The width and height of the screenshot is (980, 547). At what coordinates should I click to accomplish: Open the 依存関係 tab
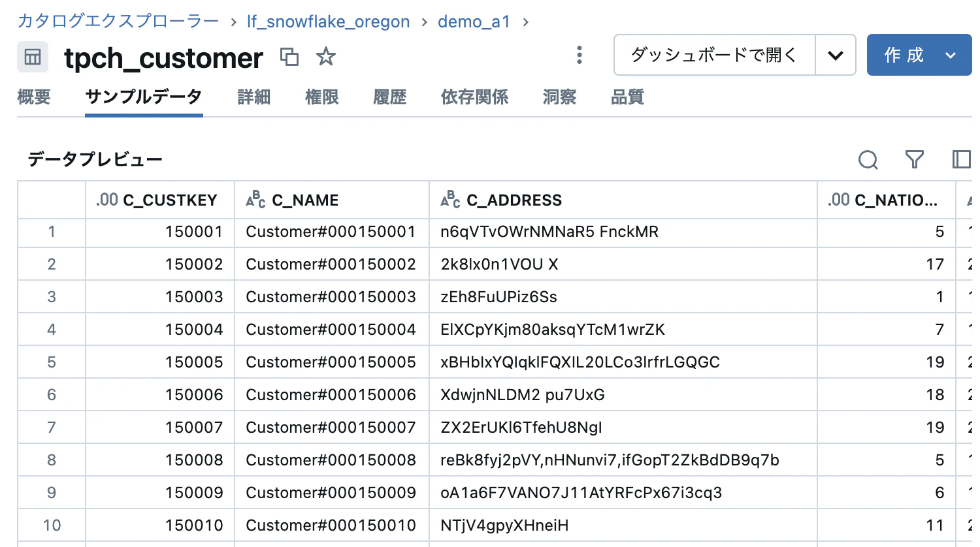(475, 97)
